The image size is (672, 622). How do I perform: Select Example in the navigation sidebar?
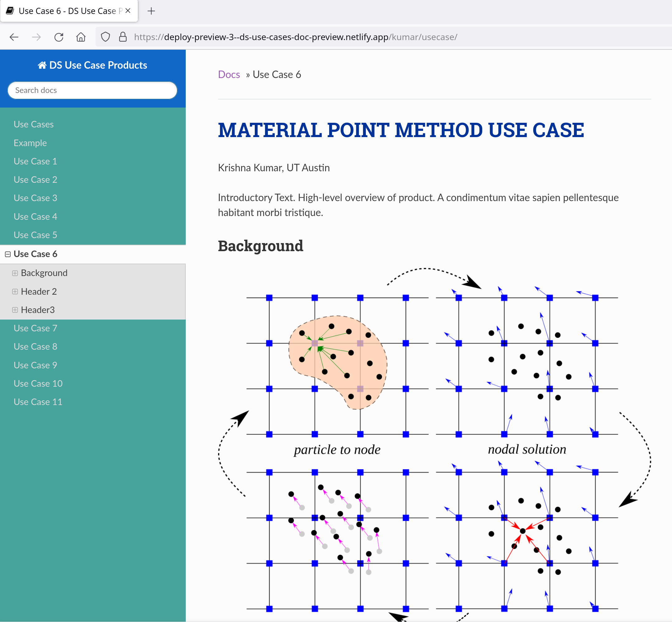tap(30, 143)
